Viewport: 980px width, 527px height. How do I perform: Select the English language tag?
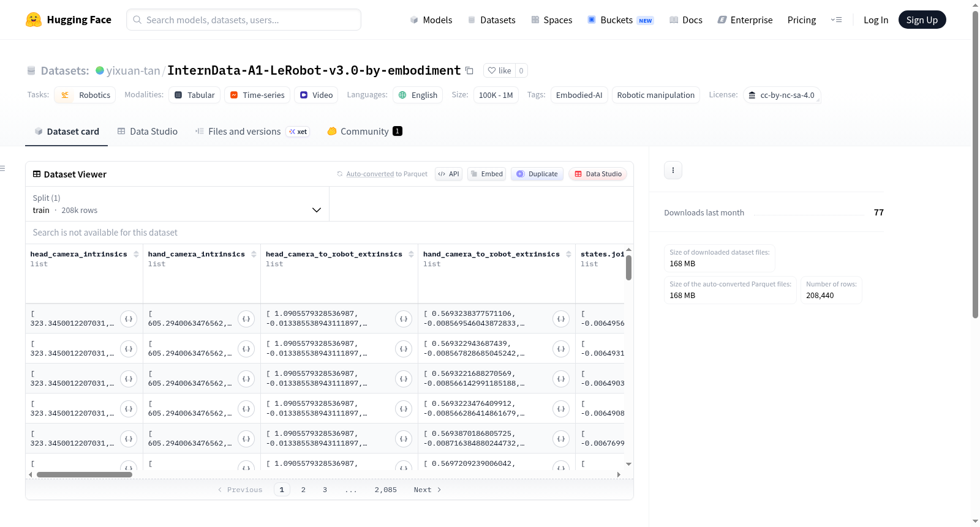(x=418, y=95)
